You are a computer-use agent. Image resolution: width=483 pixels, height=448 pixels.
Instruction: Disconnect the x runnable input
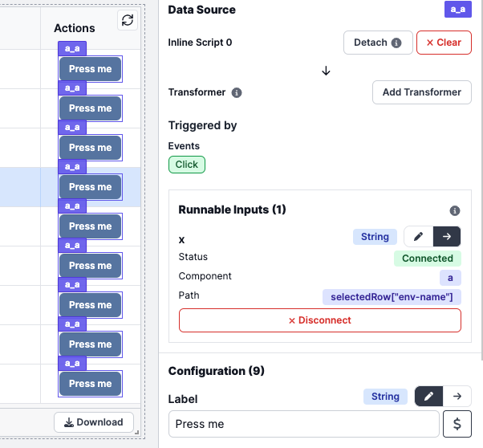[320, 320]
